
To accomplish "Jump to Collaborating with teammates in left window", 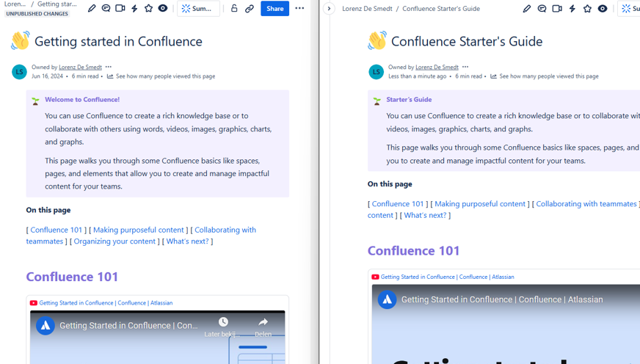I will pos(225,230).
